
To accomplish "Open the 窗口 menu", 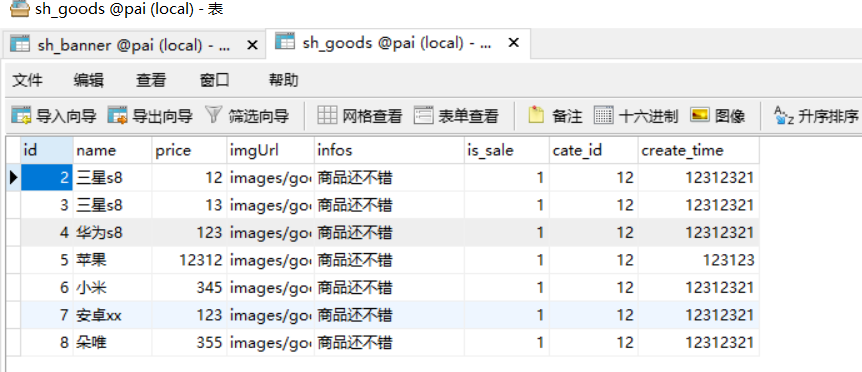I will tap(214, 80).
